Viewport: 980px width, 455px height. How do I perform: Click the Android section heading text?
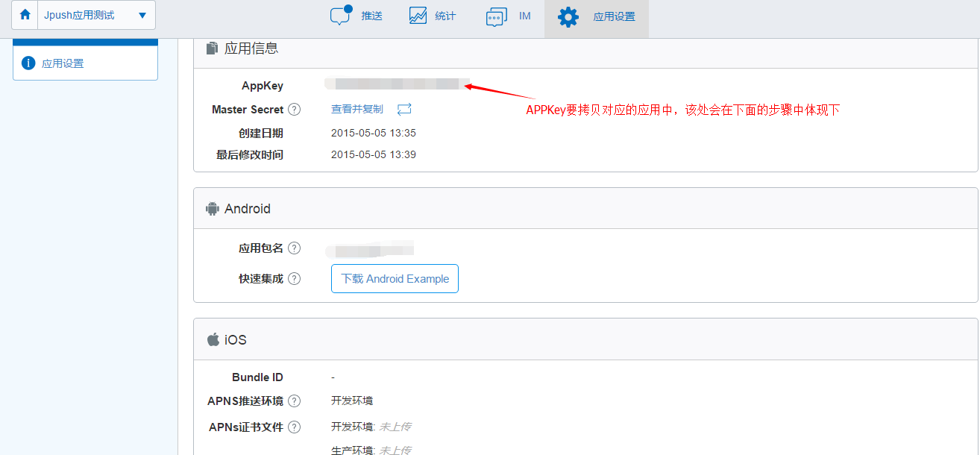(x=248, y=209)
